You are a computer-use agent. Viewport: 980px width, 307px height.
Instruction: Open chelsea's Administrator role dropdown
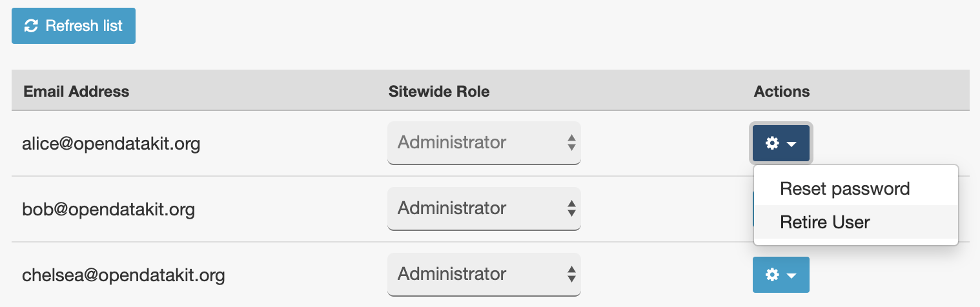484,274
